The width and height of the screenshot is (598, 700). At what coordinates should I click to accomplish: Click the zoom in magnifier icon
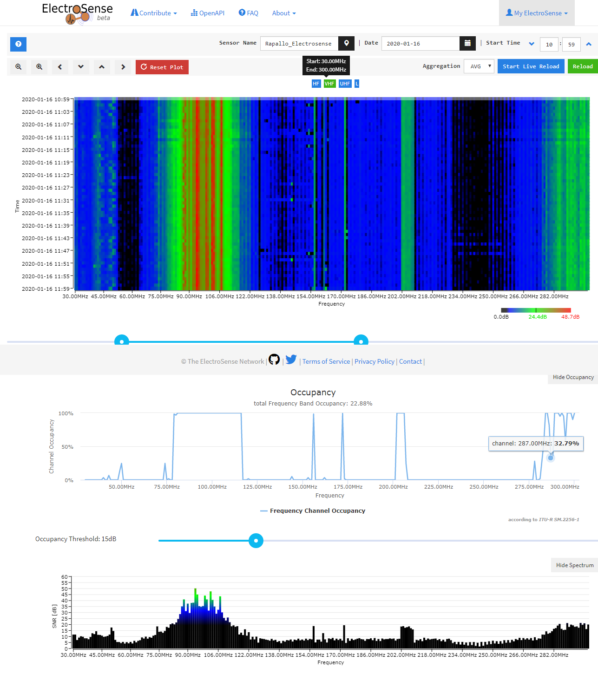click(39, 67)
